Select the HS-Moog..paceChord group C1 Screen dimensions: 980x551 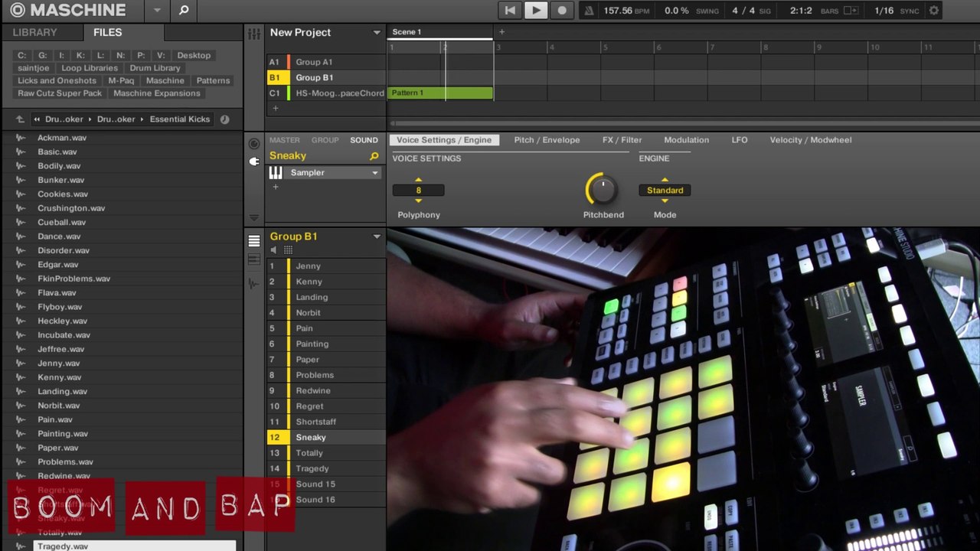click(326, 93)
